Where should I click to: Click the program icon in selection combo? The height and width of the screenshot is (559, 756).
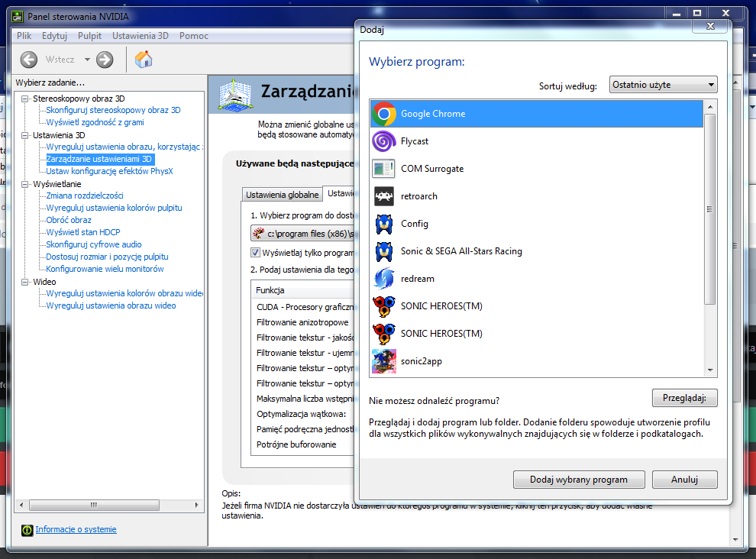point(259,234)
